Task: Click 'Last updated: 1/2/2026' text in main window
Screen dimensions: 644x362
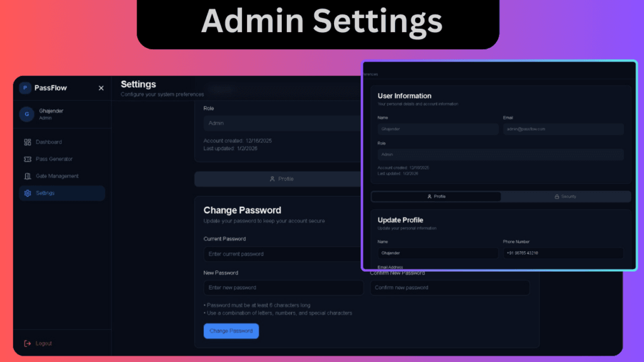Action: click(230, 148)
